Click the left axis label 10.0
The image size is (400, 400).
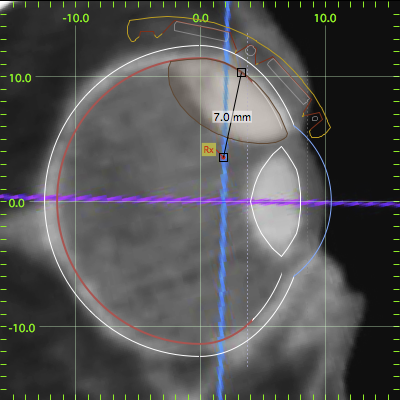(20, 78)
